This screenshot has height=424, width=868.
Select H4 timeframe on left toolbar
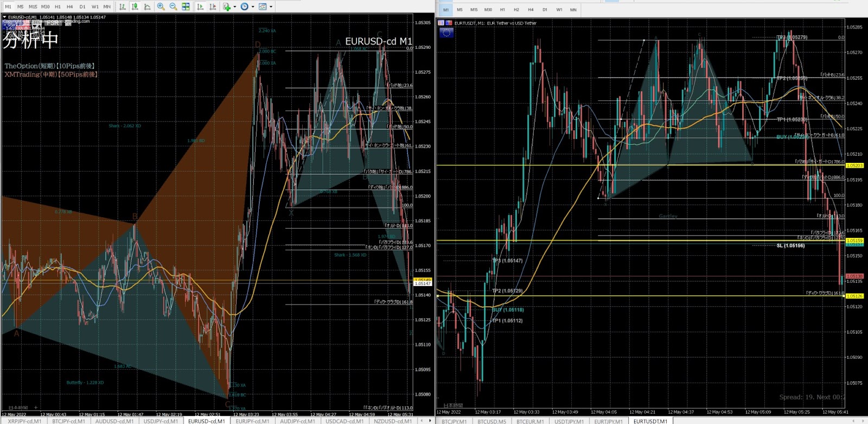coord(69,7)
